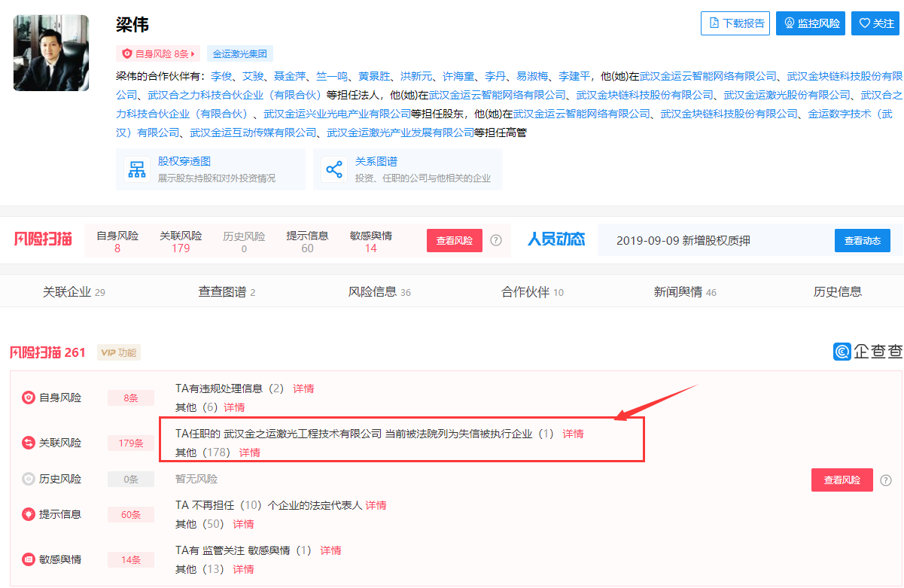Click the 敏感舆情 news icon
Screen dimensions: 904x588
[29, 559]
